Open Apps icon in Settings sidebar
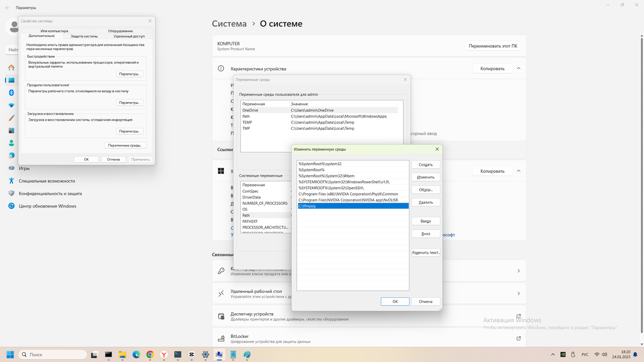Screen dimensions: 644x362 coord(11,130)
